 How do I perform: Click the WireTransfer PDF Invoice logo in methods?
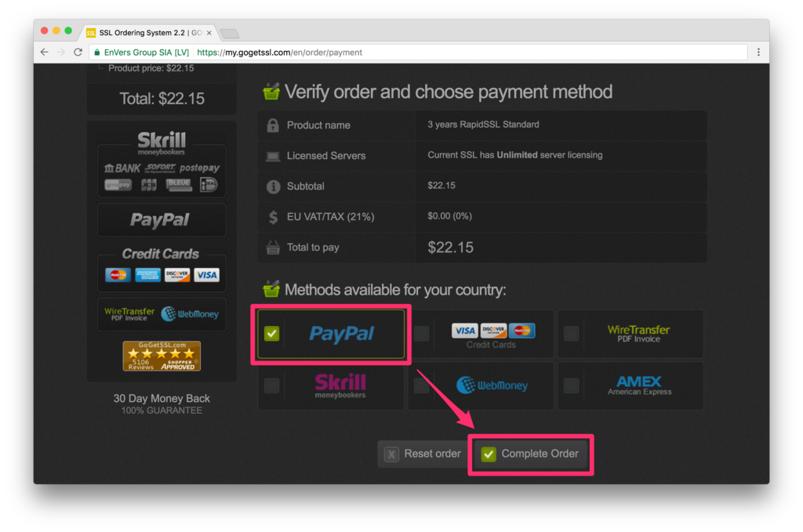pyautogui.click(x=638, y=334)
